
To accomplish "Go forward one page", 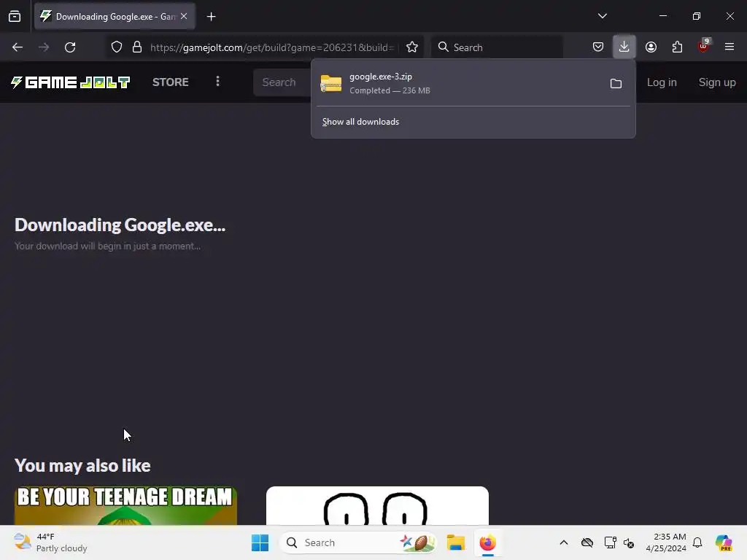I will pyautogui.click(x=44, y=47).
